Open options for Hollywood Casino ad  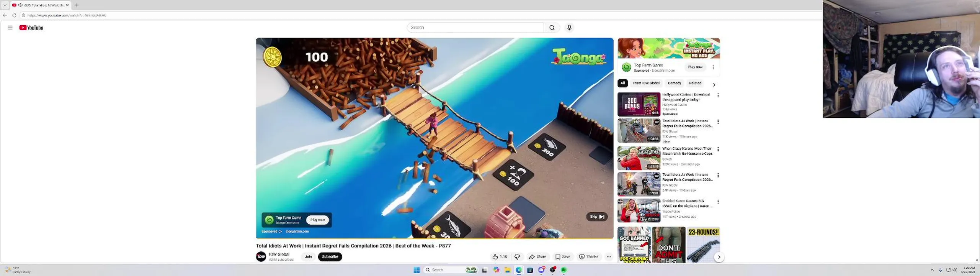718,95
